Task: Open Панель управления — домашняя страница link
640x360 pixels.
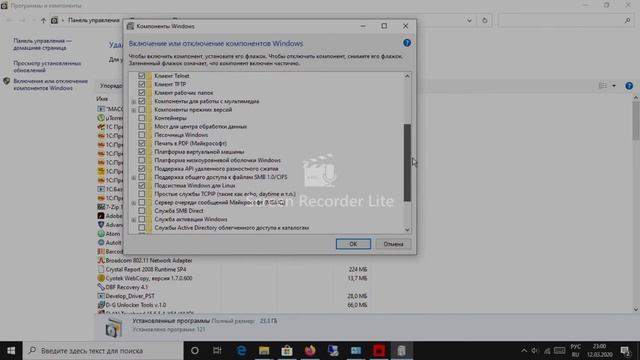Action: (42, 44)
